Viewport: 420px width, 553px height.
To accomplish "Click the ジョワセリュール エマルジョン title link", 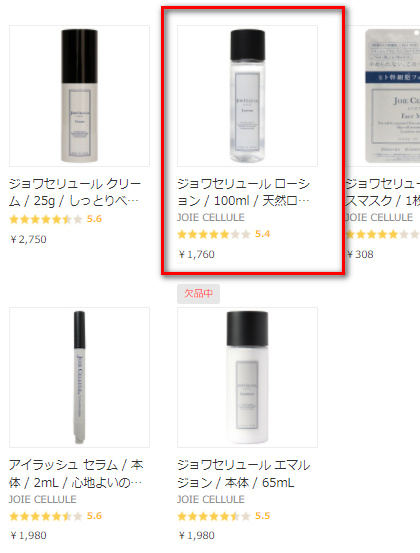I will coord(244,474).
